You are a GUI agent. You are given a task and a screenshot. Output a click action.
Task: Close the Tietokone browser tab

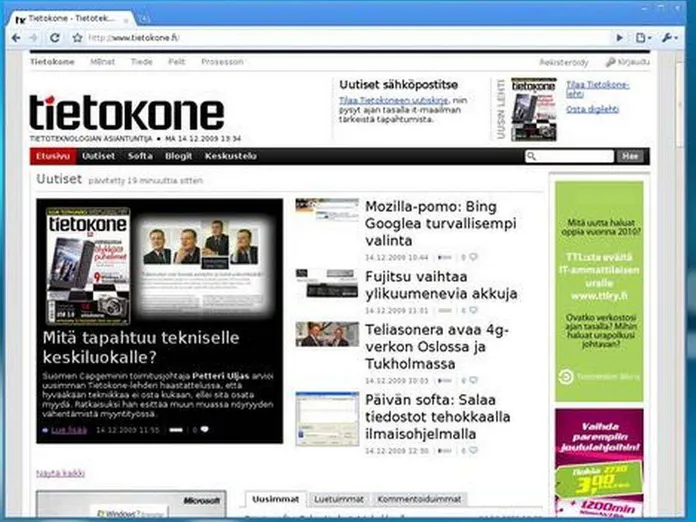pyautogui.click(x=126, y=20)
